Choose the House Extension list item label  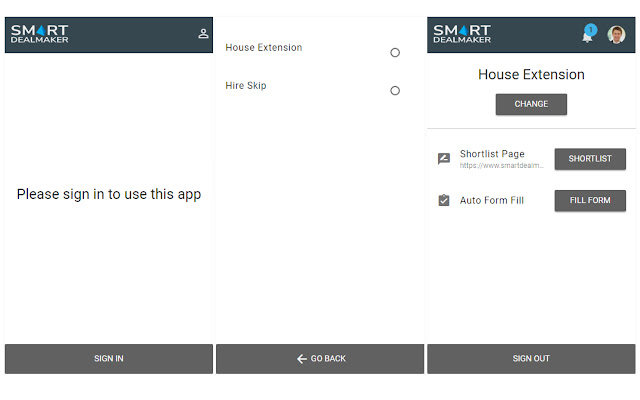(264, 48)
